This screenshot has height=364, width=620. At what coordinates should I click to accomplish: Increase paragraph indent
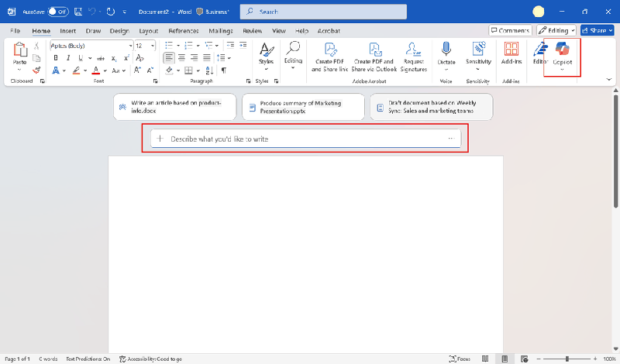243,45
